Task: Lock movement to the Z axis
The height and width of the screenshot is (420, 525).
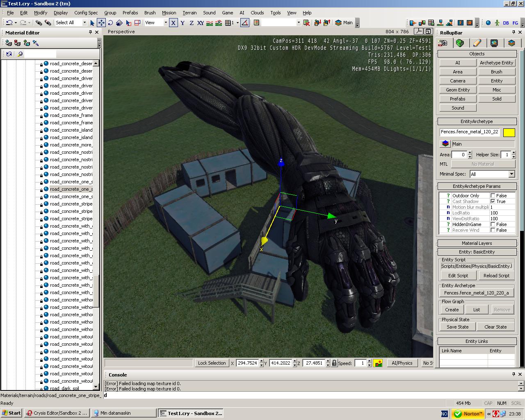Action: 191,23
